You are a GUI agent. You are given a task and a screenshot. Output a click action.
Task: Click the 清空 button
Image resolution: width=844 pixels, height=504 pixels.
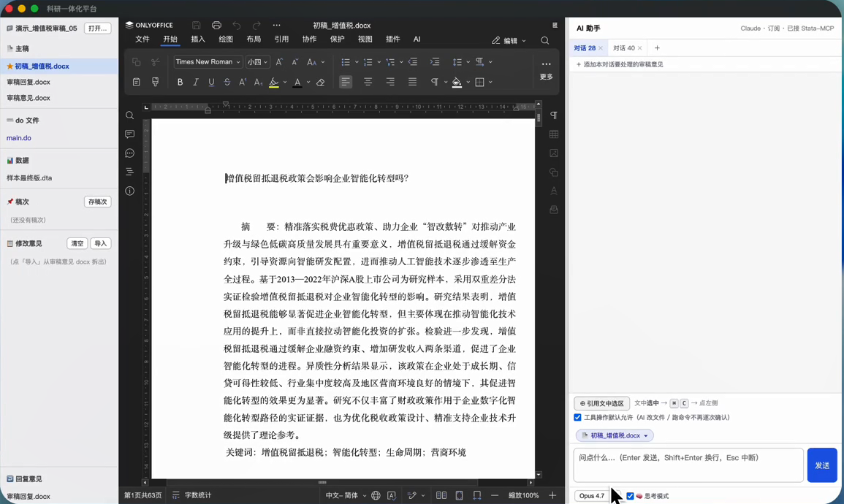point(77,243)
